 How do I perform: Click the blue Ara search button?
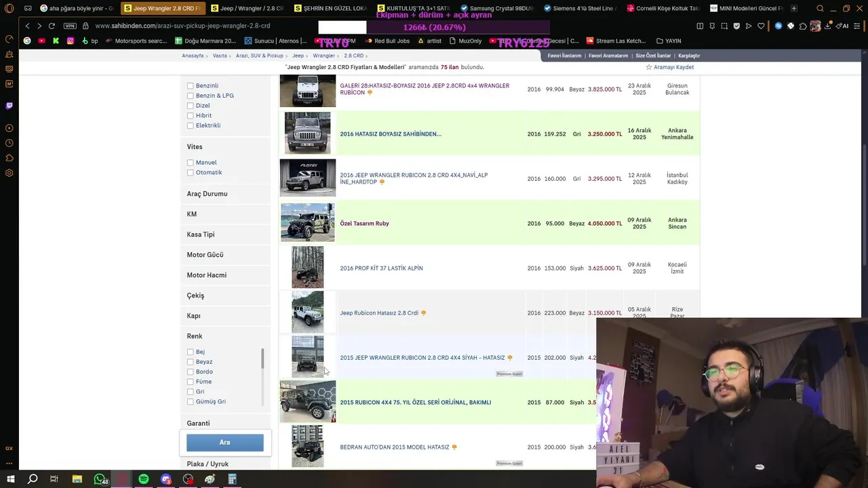point(225,443)
